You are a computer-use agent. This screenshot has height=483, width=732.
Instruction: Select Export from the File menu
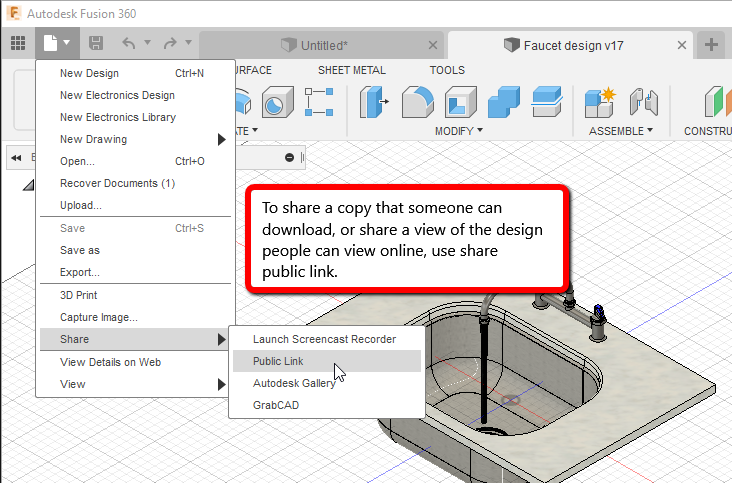(x=79, y=272)
